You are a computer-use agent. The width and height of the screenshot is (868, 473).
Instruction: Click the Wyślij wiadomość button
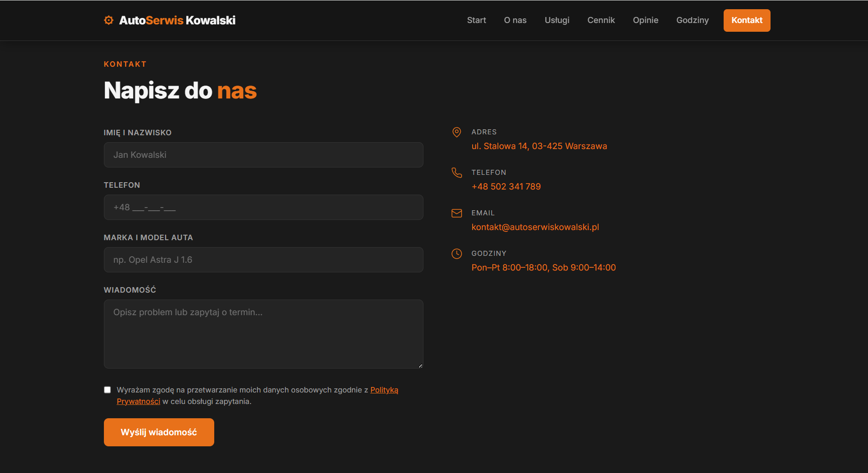pyautogui.click(x=159, y=432)
